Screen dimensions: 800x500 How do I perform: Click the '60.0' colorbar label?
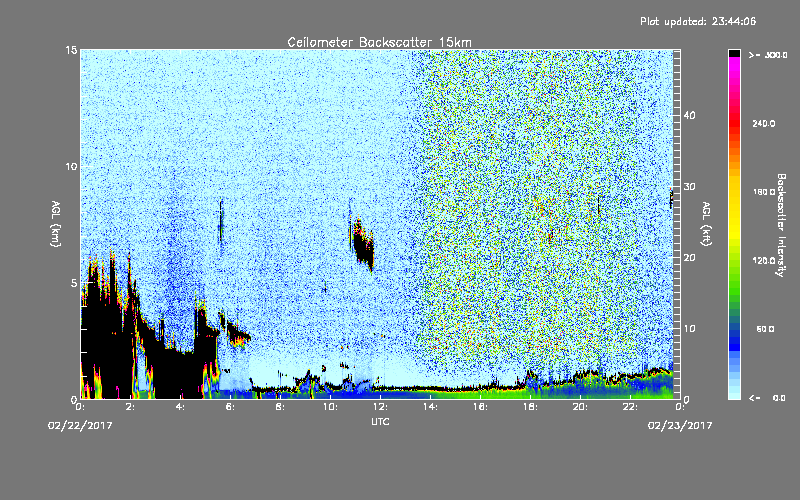pyautogui.click(x=765, y=329)
